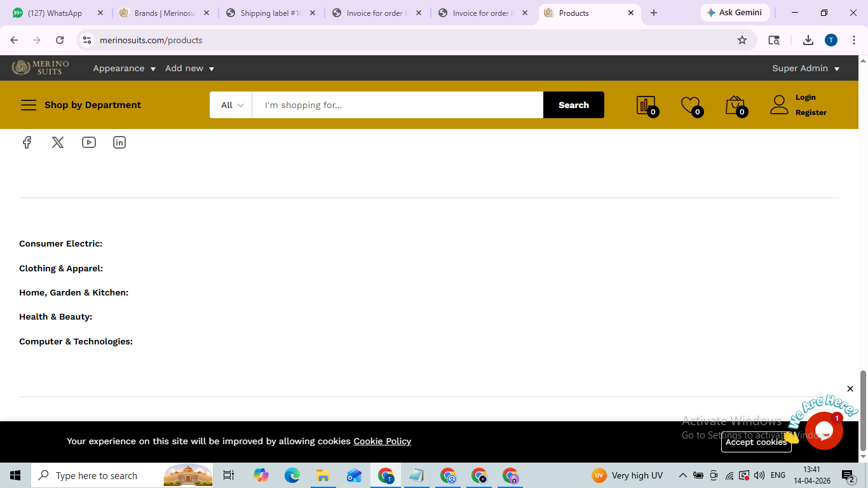This screenshot has width=868, height=488.
Task: Click the LinkedIn social icon
Action: coord(119,142)
